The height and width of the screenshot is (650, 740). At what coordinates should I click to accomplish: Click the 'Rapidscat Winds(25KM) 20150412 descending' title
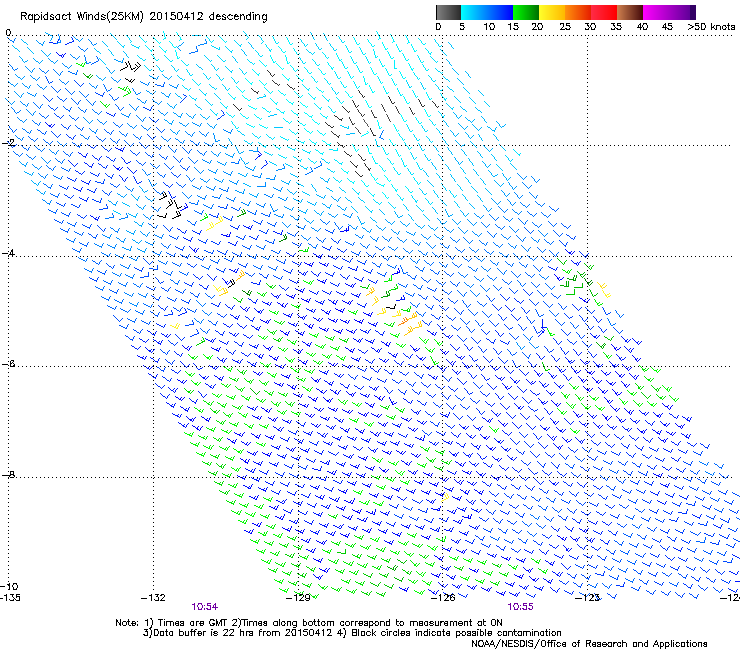coord(143,17)
